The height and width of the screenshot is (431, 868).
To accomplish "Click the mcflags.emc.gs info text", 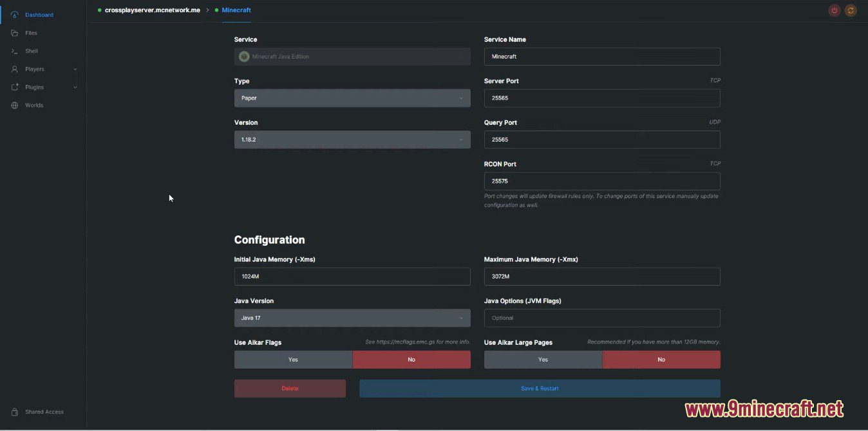I will (x=418, y=342).
